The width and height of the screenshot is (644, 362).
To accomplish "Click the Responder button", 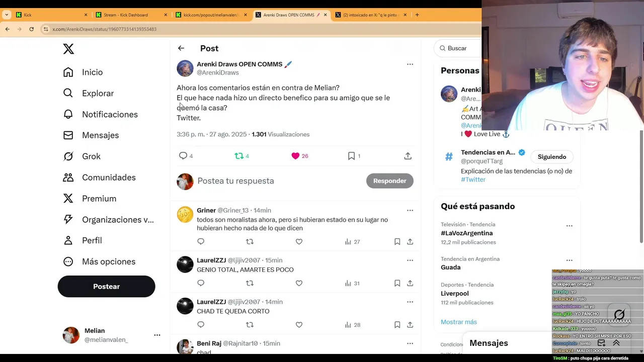I will click(x=390, y=181).
